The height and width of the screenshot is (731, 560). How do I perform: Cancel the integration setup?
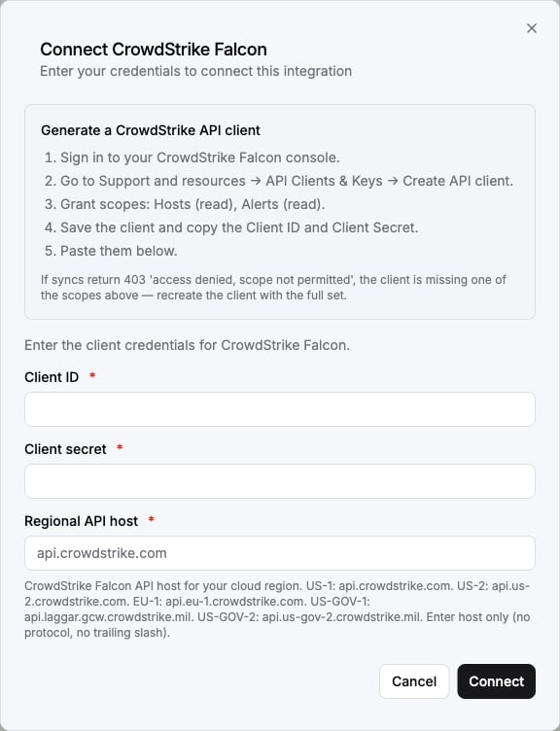(414, 681)
